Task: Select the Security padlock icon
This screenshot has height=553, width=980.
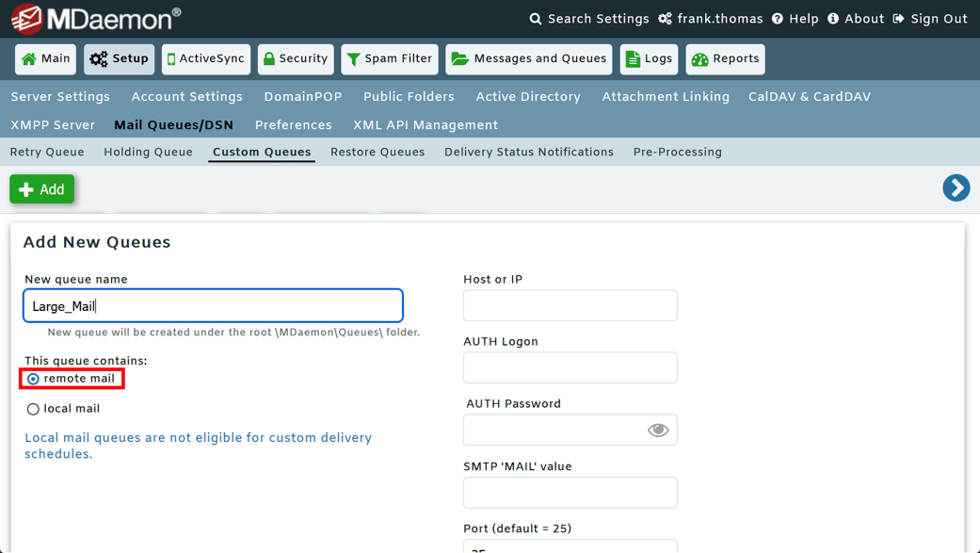Action: (269, 58)
